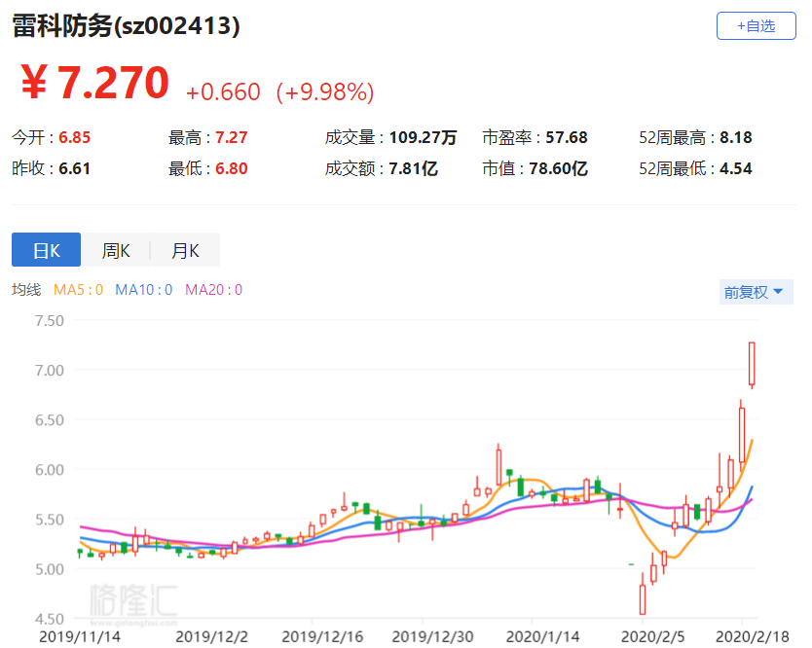Select the 2020/1/14 date axis label
Viewport: 812px width, 648px height.
point(542,636)
